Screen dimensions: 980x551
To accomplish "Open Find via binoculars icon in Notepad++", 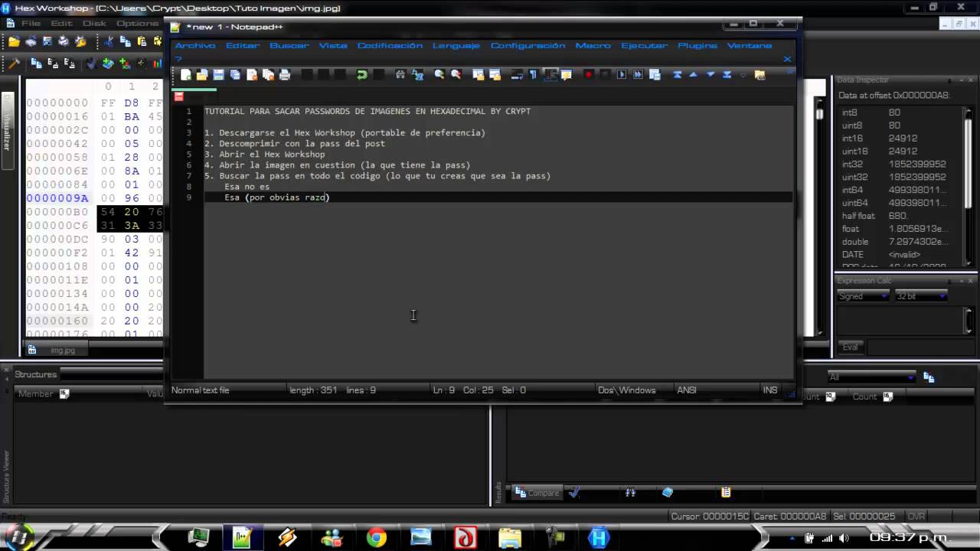I will point(400,74).
